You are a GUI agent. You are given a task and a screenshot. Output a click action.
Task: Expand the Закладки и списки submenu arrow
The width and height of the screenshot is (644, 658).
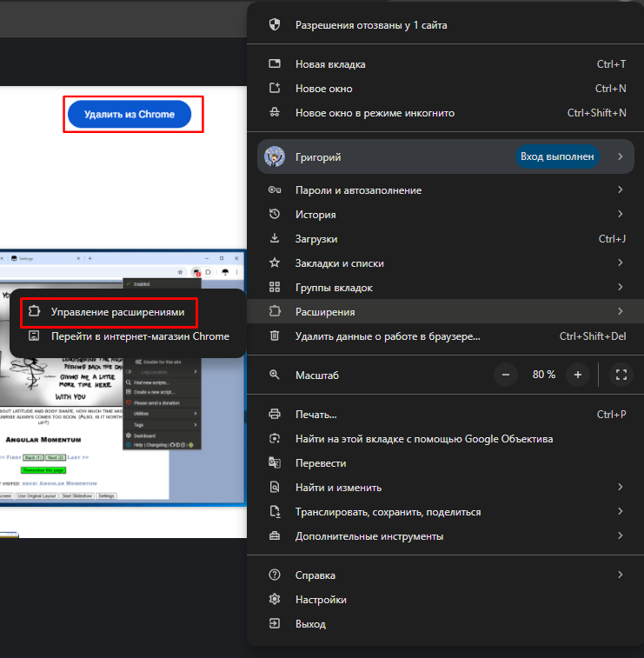[x=620, y=263]
